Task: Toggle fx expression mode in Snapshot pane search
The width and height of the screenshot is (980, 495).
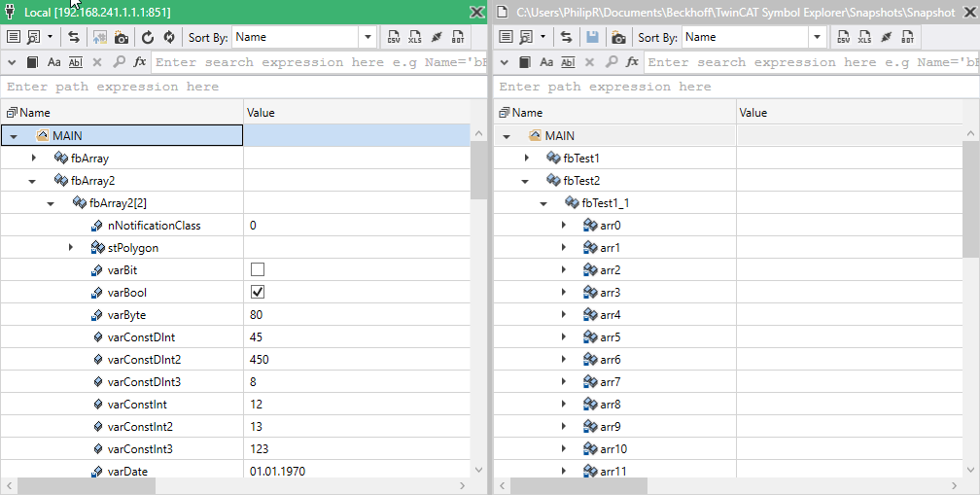Action: pos(632,61)
